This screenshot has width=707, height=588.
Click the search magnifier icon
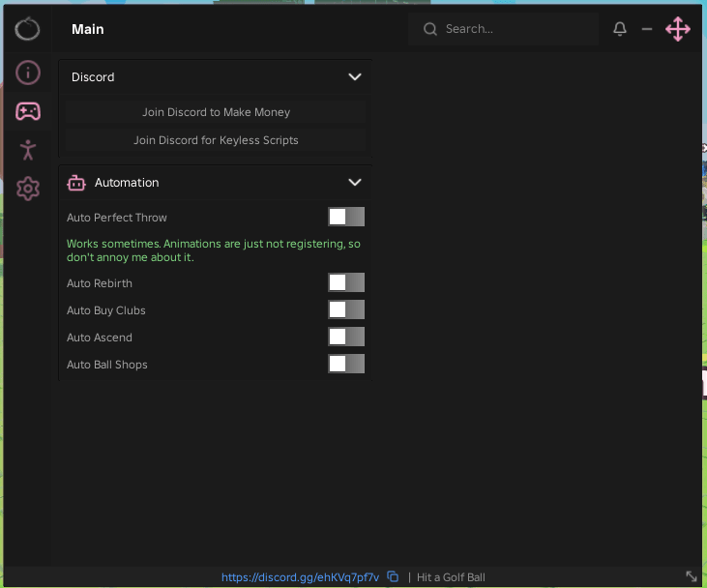430,29
